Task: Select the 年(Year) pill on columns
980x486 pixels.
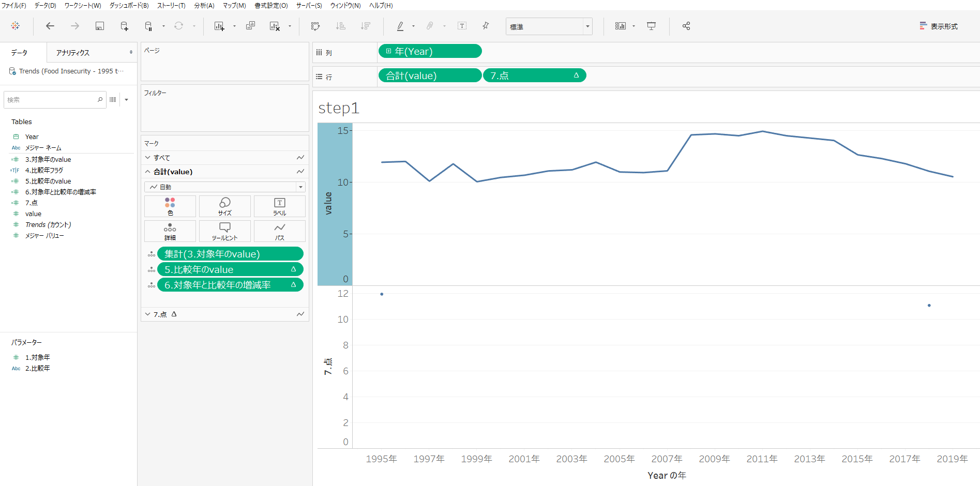Action: click(x=430, y=51)
